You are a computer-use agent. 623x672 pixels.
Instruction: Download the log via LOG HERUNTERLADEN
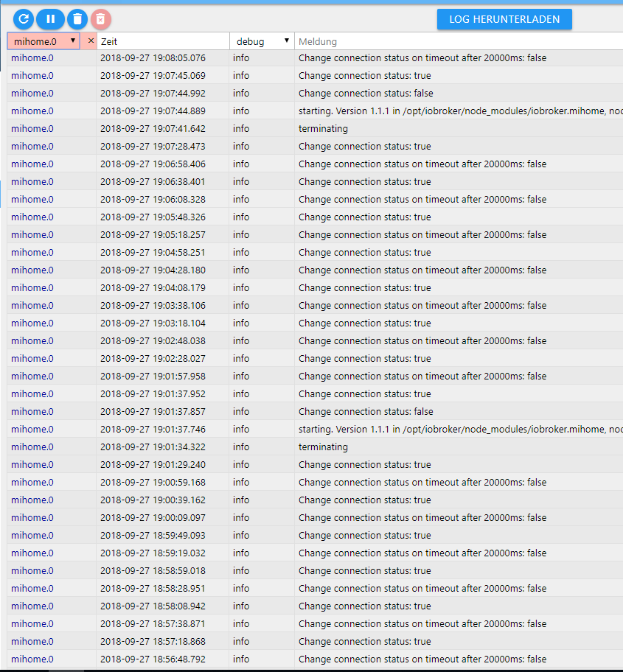pos(504,19)
